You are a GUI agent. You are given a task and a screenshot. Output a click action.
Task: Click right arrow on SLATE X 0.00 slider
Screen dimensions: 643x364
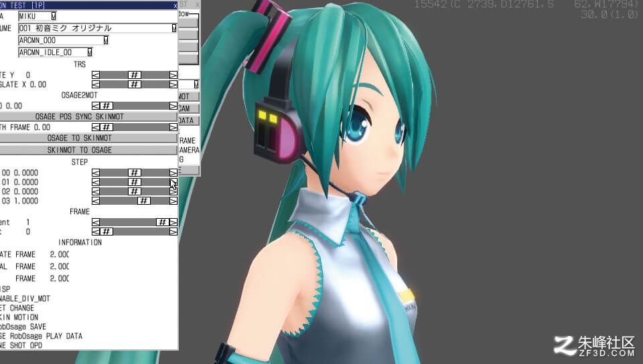[x=173, y=84]
